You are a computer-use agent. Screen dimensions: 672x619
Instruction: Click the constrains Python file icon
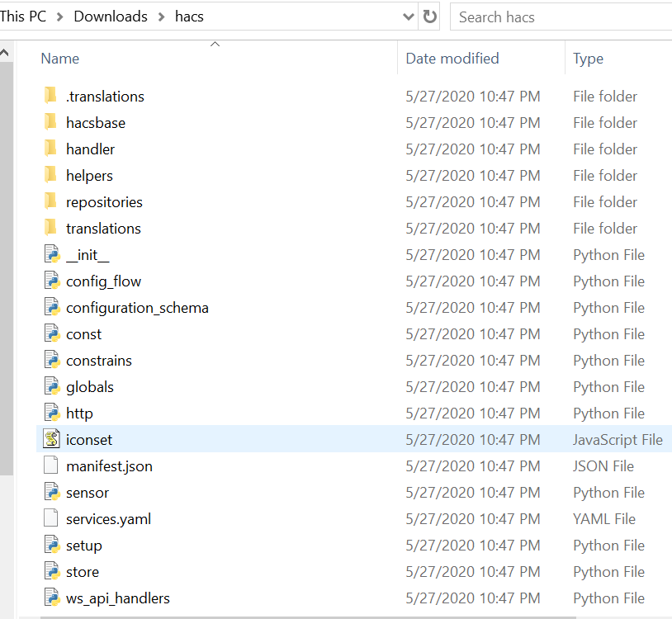52,360
